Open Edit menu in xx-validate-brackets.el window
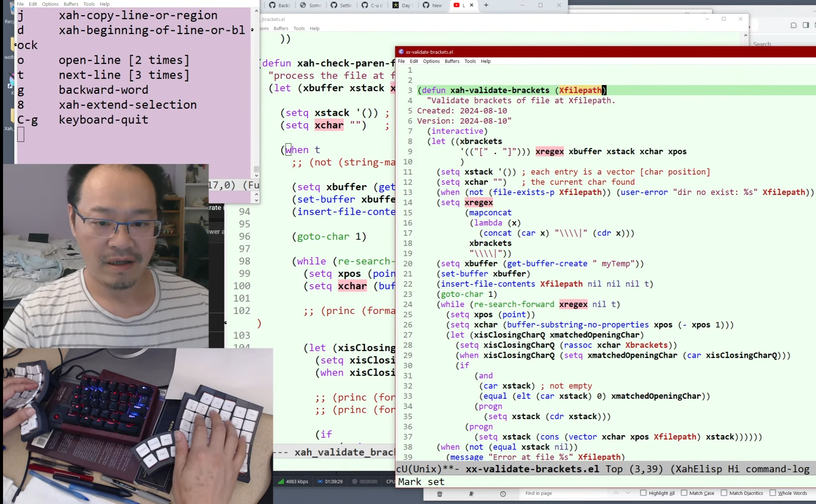Image resolution: width=816 pixels, height=504 pixels. click(414, 61)
